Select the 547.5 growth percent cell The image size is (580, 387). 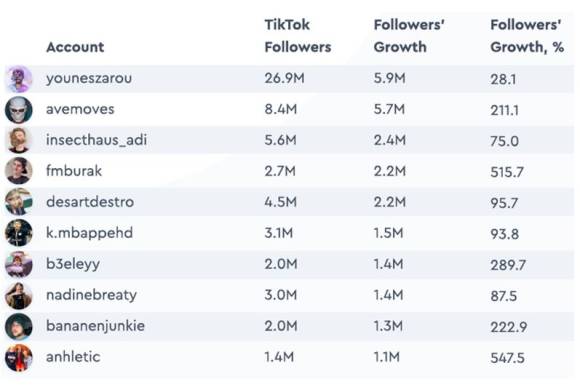(507, 358)
